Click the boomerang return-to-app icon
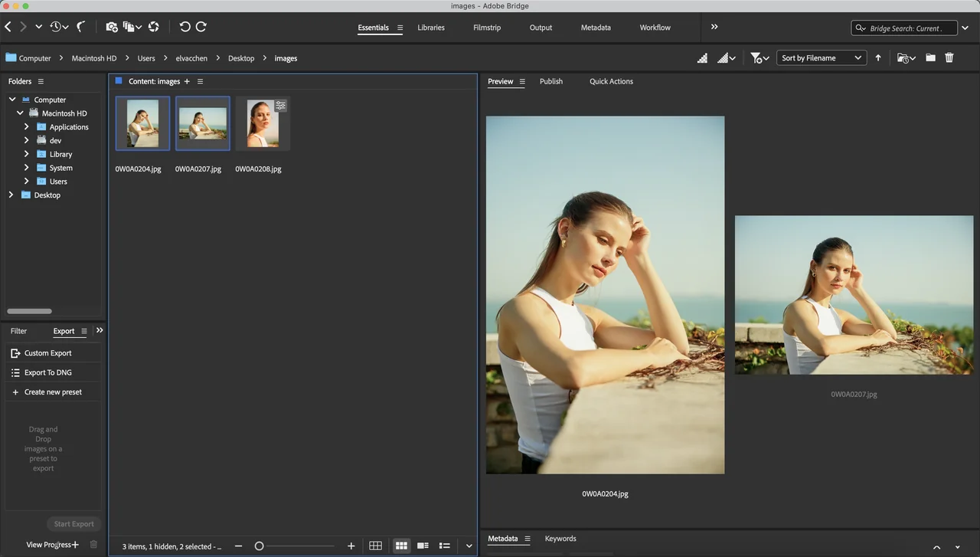This screenshot has width=980, height=557. click(80, 27)
